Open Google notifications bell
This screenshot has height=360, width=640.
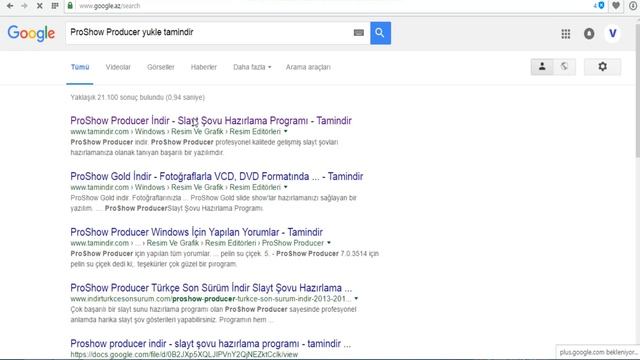[x=589, y=34]
